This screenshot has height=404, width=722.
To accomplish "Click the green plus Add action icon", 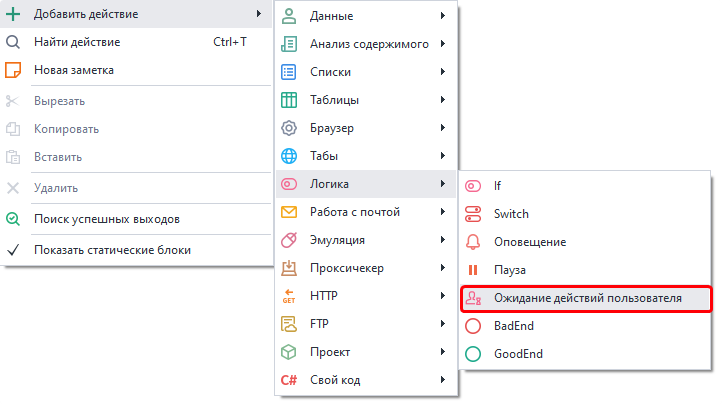I will (14, 14).
